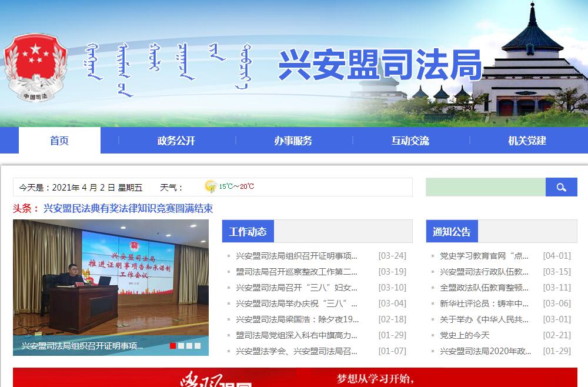Open the red 梦想从学习开始 banner
The width and height of the screenshot is (588, 387).
[295, 378]
